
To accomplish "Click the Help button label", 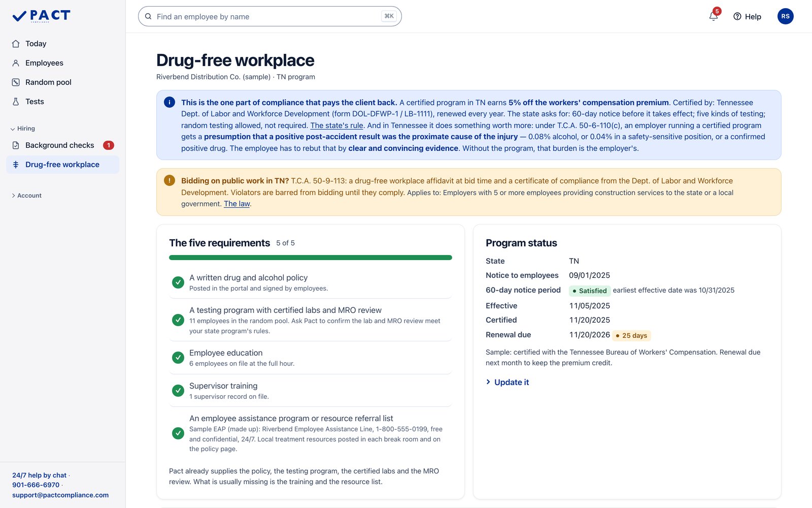I will (x=753, y=17).
